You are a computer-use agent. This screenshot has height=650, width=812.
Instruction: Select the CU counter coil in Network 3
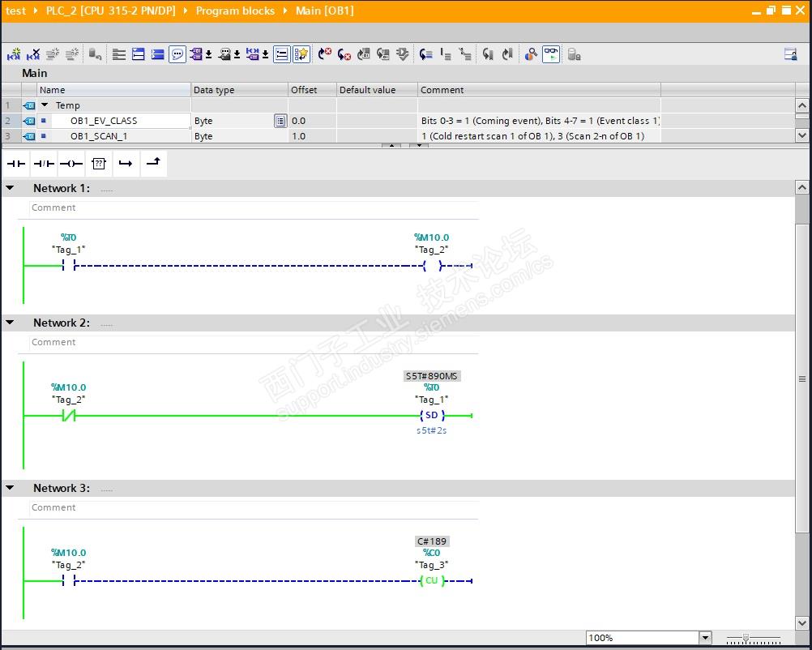[x=432, y=580]
